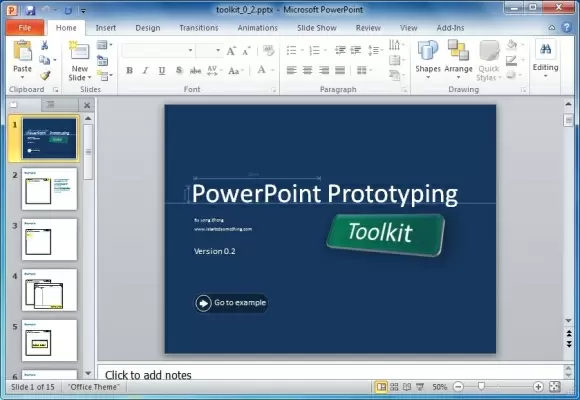The width and height of the screenshot is (580, 400).
Task: Start Slide Show from status bar icon
Action: tap(420, 387)
